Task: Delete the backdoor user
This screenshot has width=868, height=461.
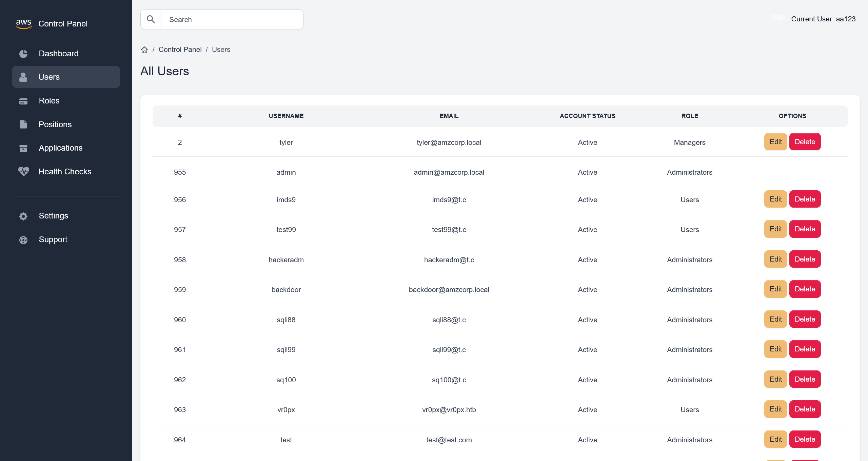Action: (x=805, y=289)
